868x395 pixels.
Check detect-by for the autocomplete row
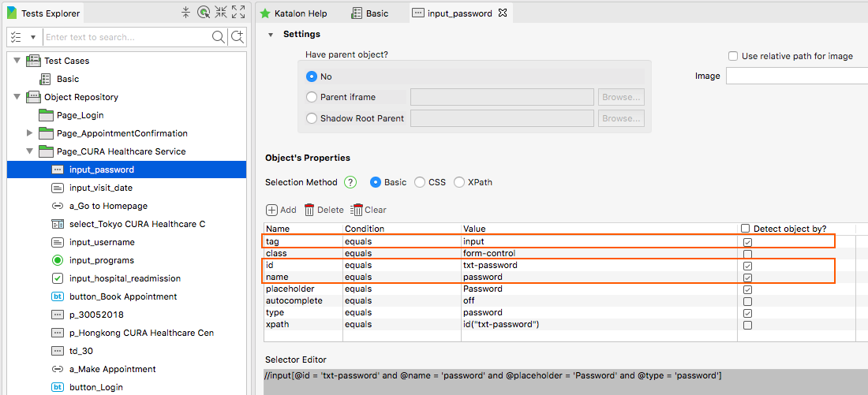[x=748, y=301]
